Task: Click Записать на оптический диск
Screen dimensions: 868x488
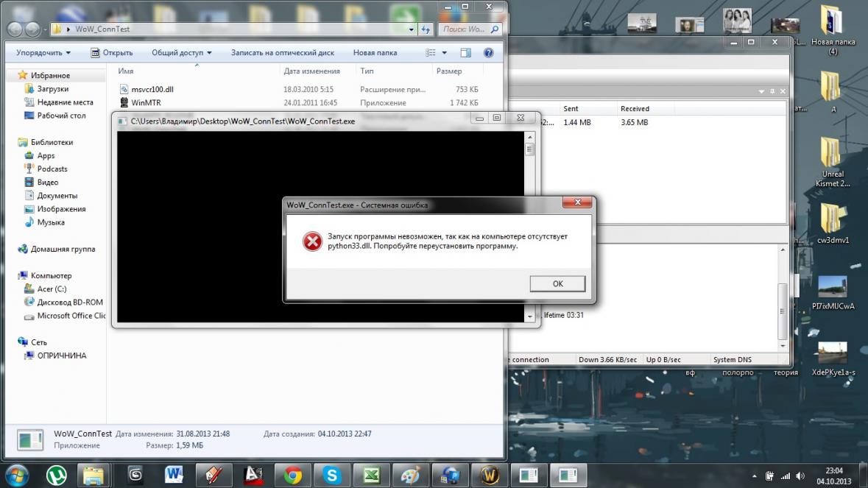Action: pyautogui.click(x=282, y=53)
